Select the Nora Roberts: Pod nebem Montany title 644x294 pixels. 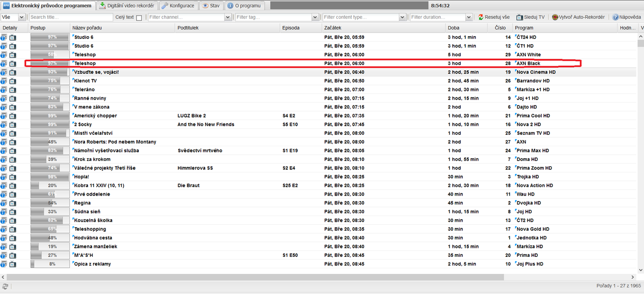(x=115, y=142)
